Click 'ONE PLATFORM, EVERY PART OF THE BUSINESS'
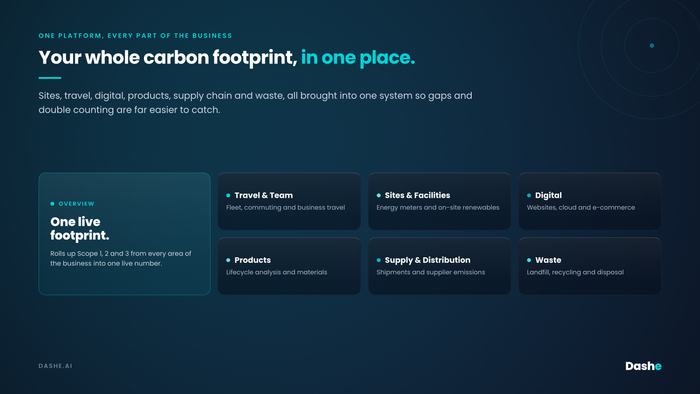 click(x=135, y=36)
